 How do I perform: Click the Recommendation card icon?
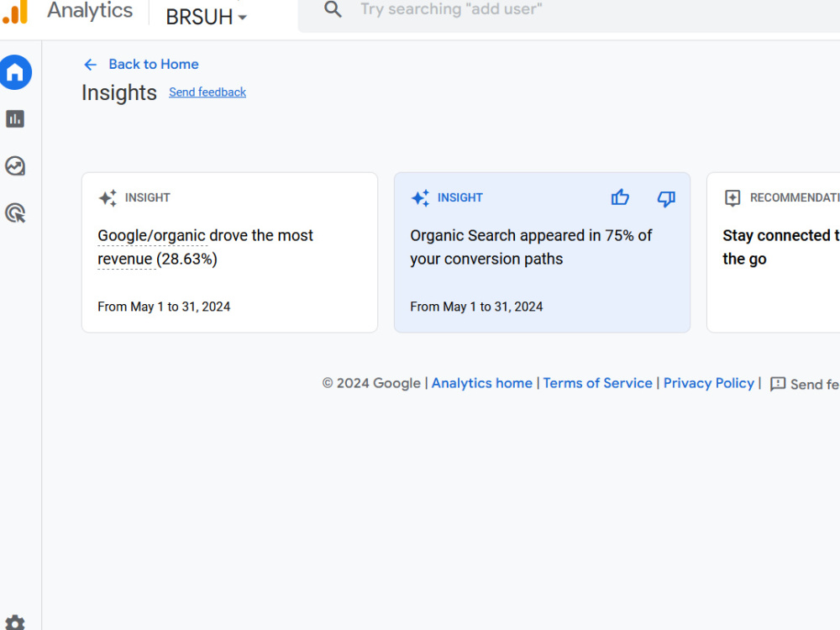coord(732,197)
